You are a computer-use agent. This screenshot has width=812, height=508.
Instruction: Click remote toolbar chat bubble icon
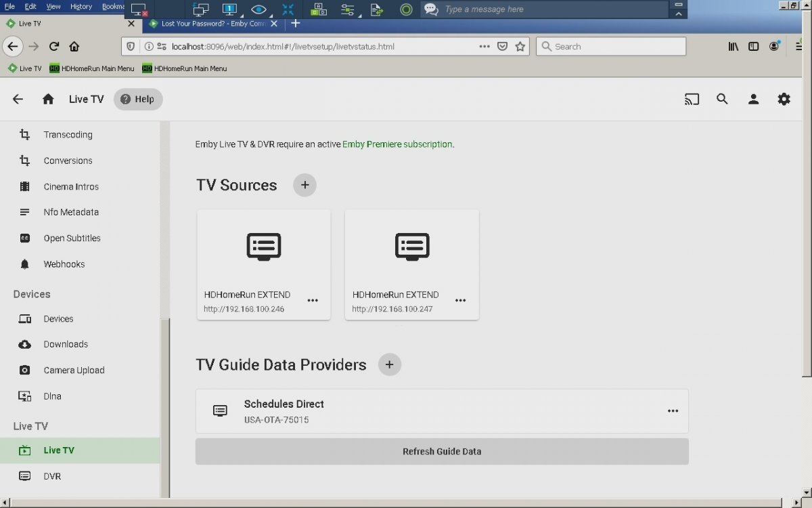[x=430, y=9]
